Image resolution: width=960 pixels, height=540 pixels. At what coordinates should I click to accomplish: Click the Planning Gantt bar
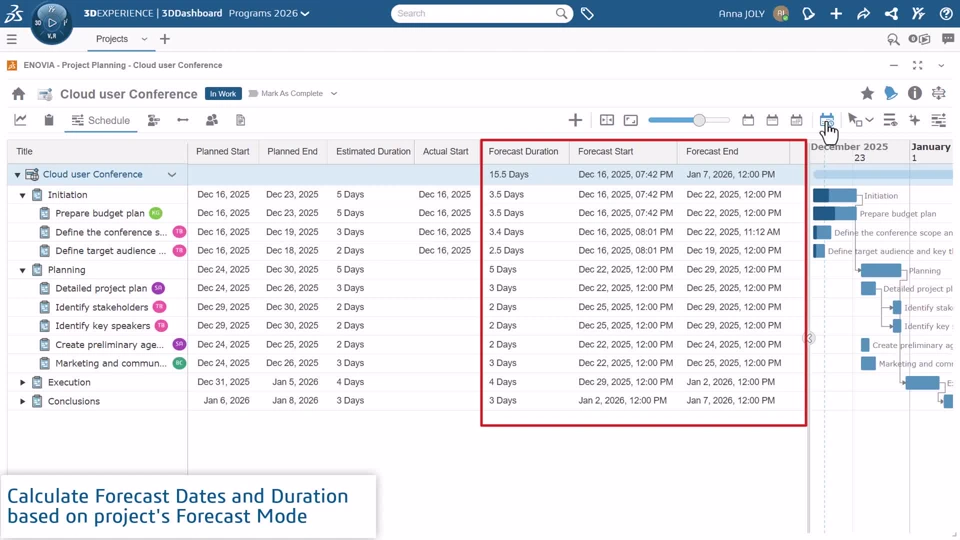click(880, 270)
